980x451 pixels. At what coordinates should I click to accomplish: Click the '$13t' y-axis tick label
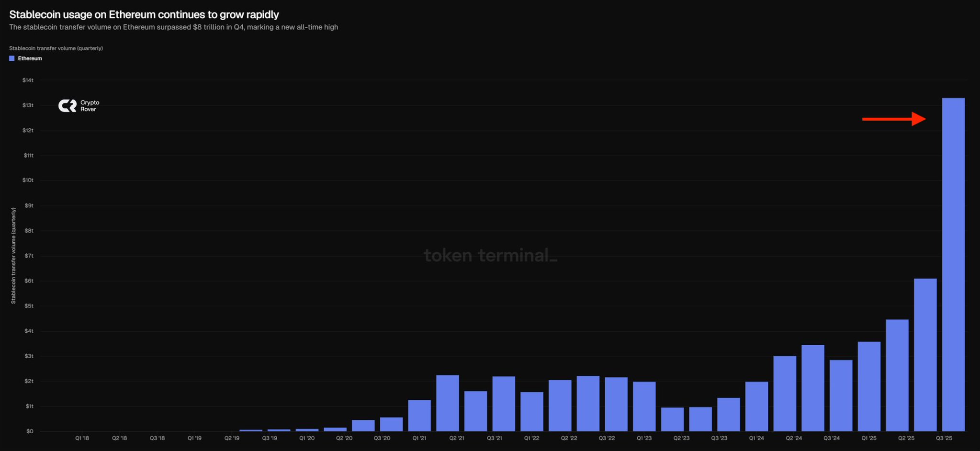click(x=28, y=105)
